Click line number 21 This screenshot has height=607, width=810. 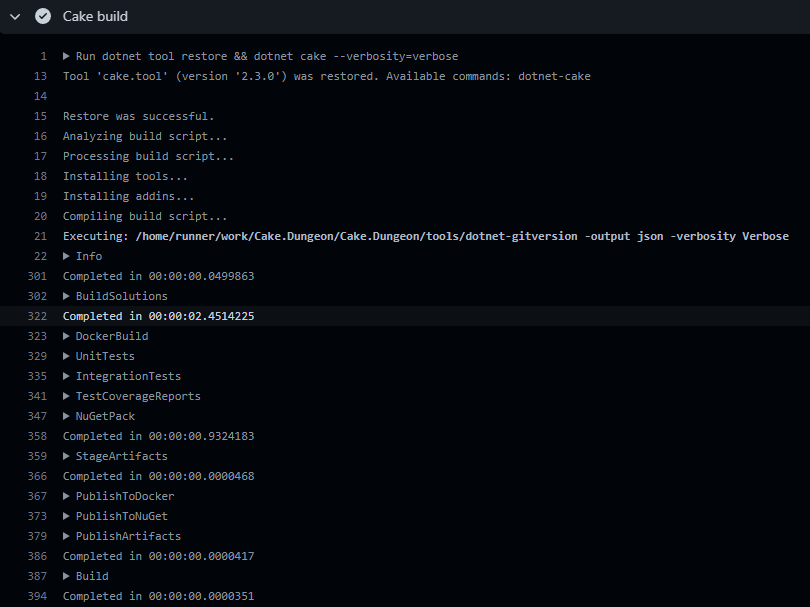40,236
